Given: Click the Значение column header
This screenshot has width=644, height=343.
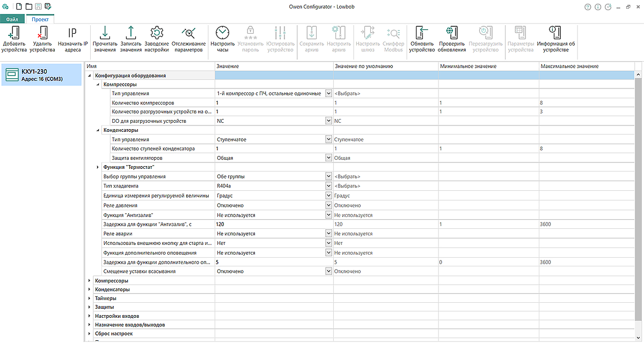Looking at the screenshot, I should (x=274, y=66).
